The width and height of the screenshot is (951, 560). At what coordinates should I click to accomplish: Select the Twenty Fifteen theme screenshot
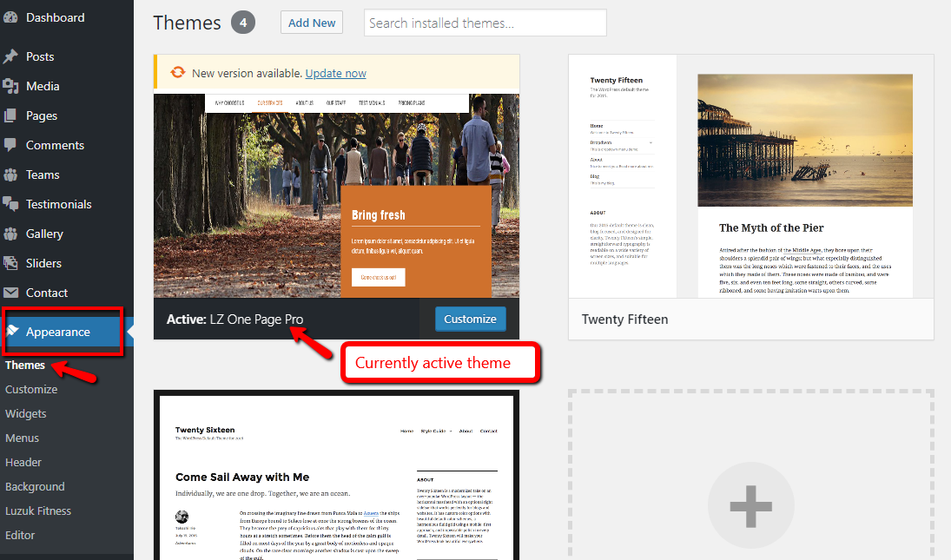pyautogui.click(x=751, y=176)
